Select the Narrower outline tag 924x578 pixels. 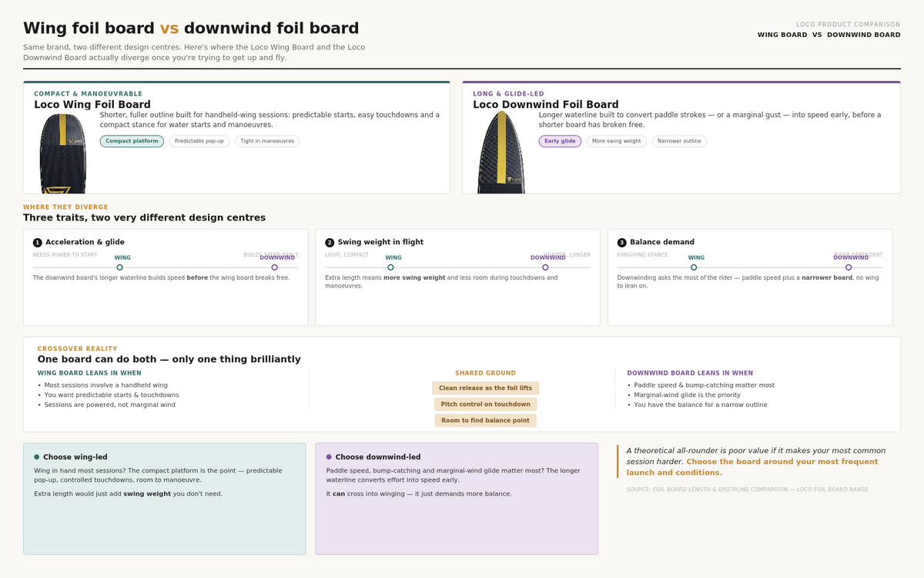pos(679,141)
